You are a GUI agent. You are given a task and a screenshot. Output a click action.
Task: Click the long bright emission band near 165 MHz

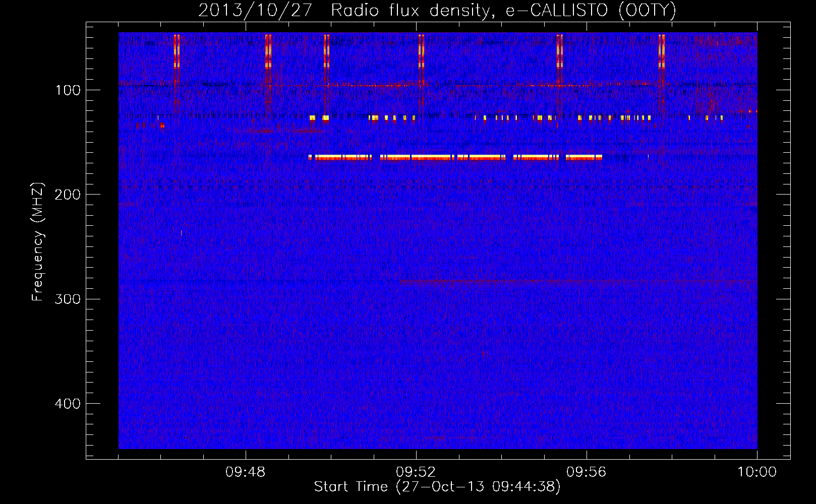pos(455,157)
